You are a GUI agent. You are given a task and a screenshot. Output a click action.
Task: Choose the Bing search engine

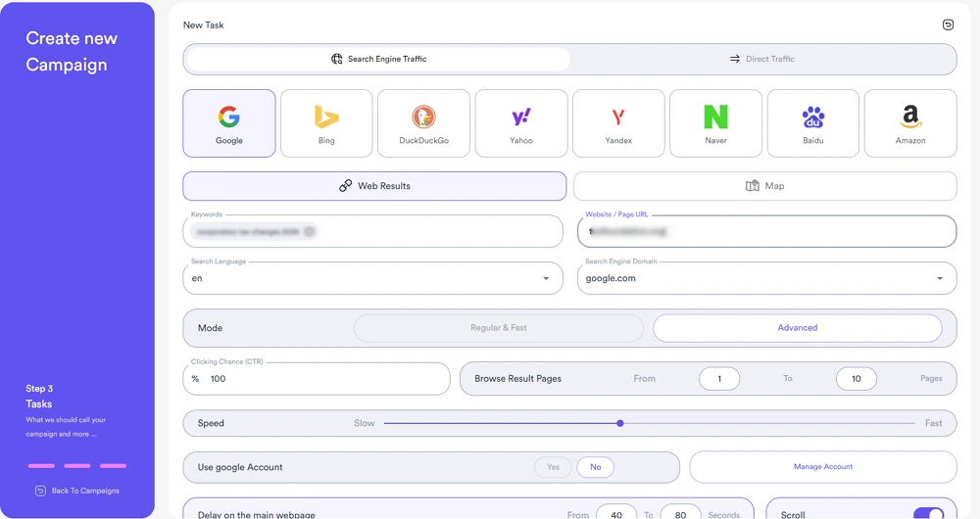(326, 123)
